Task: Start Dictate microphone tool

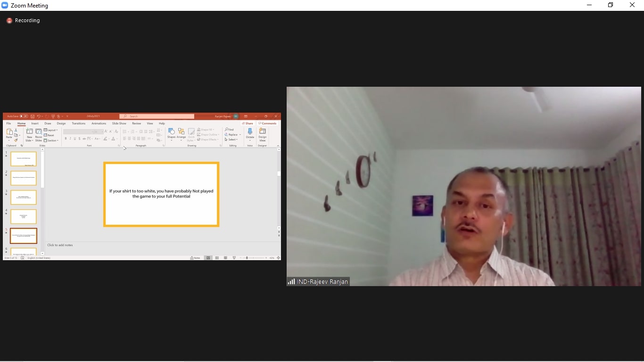Action: 250,132
